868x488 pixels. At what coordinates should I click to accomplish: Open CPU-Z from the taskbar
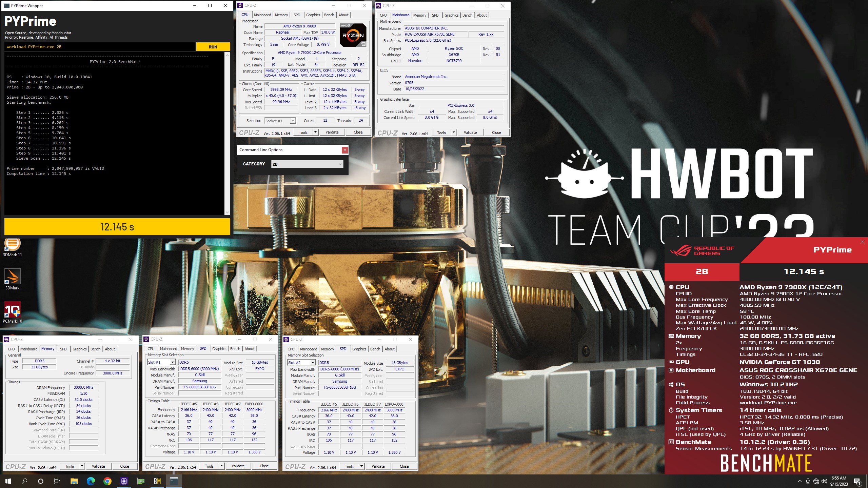pos(124,481)
